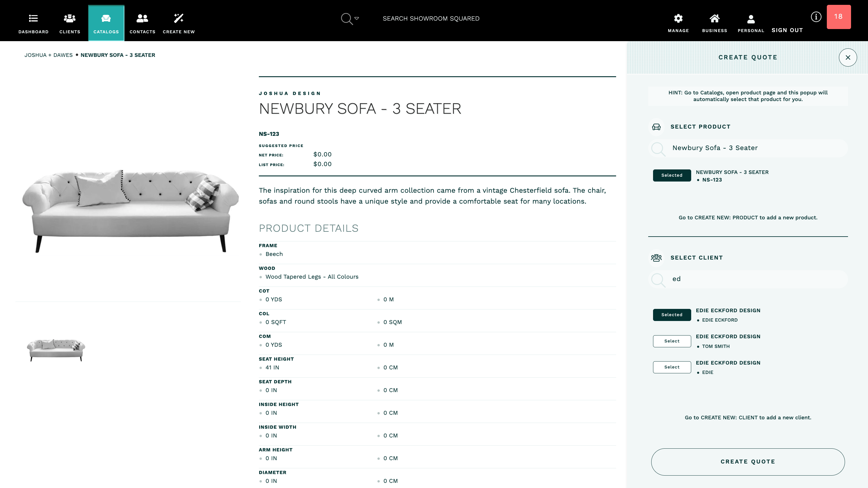Select Tom Smith client contact

point(672,341)
